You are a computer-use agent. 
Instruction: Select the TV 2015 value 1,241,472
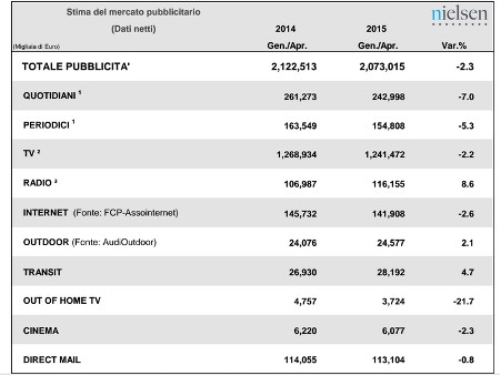[x=385, y=155]
